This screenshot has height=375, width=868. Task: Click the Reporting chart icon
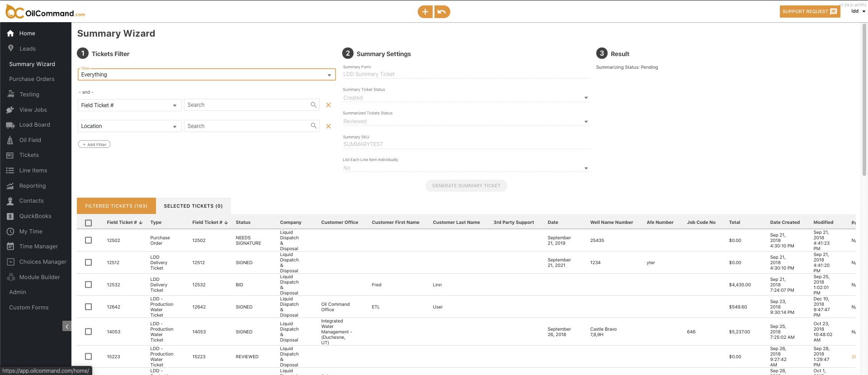point(10,186)
